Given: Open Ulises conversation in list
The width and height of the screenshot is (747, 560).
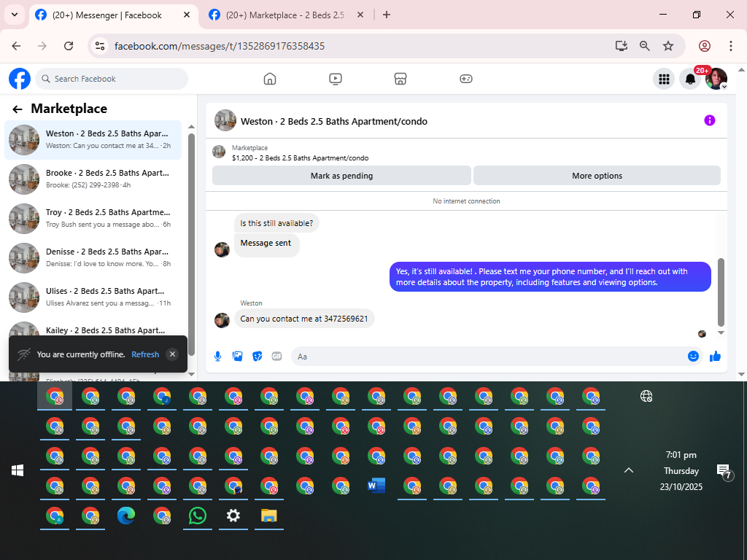Looking at the screenshot, I should coord(93,297).
